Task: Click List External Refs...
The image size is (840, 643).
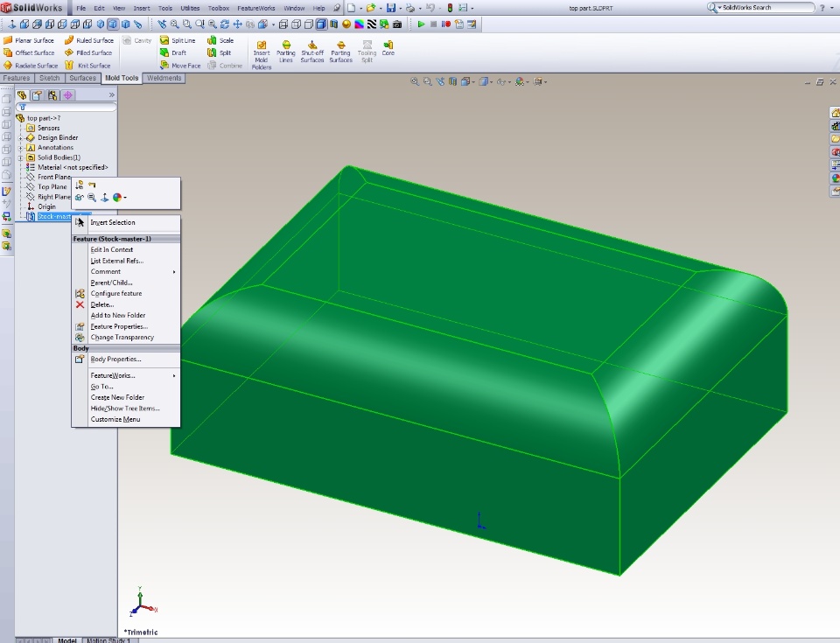Action: [x=116, y=261]
